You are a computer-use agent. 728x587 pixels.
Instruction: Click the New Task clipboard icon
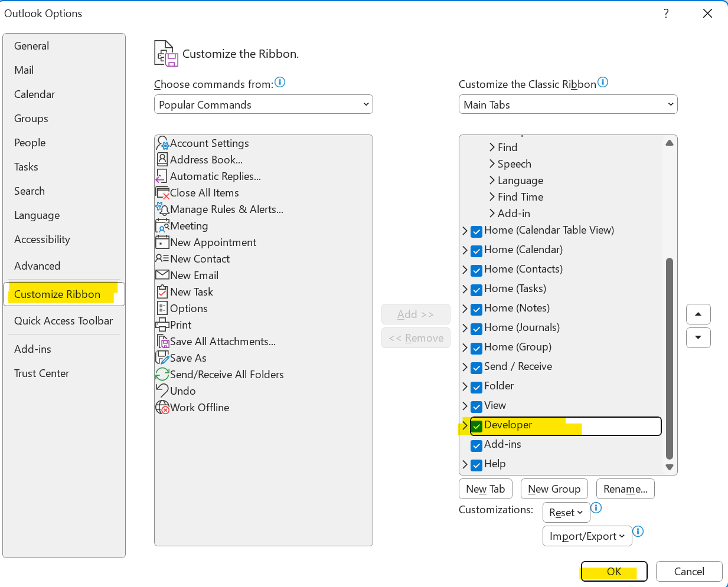coord(162,291)
